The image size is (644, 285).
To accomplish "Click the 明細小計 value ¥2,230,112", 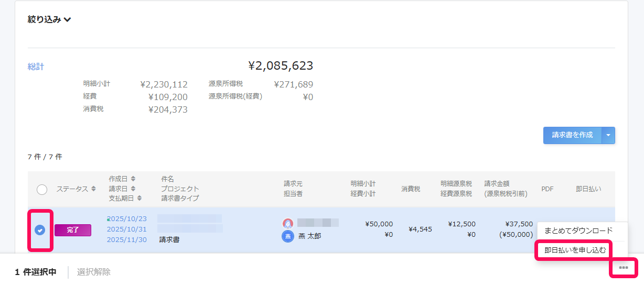I will 164,84.
